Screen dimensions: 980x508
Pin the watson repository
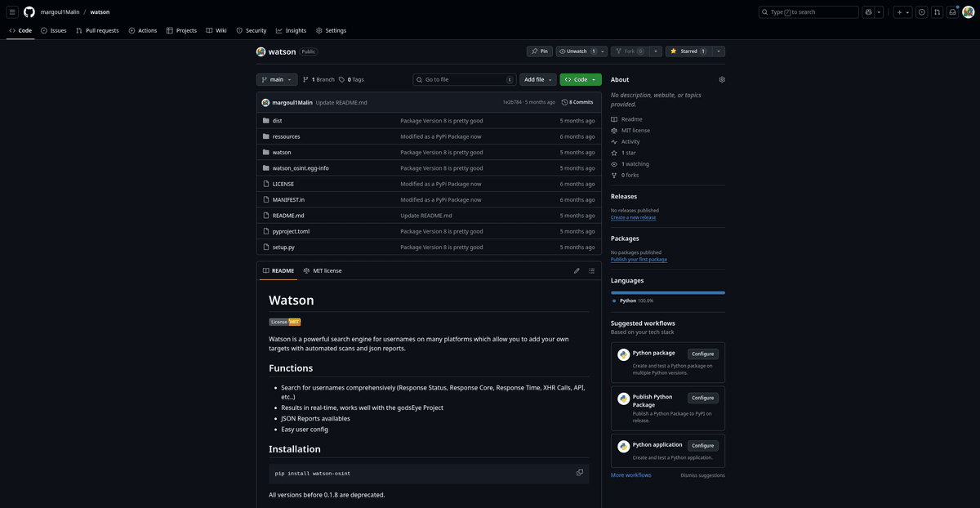click(x=540, y=51)
